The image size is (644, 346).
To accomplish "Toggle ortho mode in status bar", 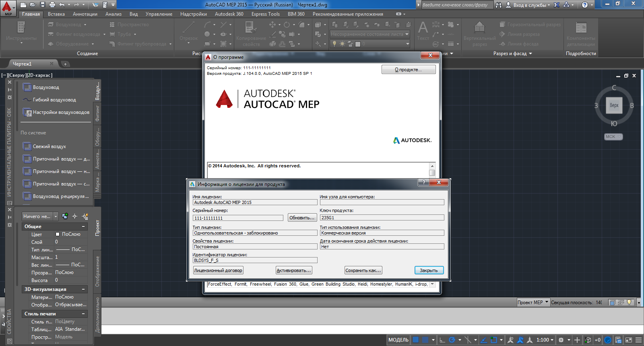I will pos(442,340).
